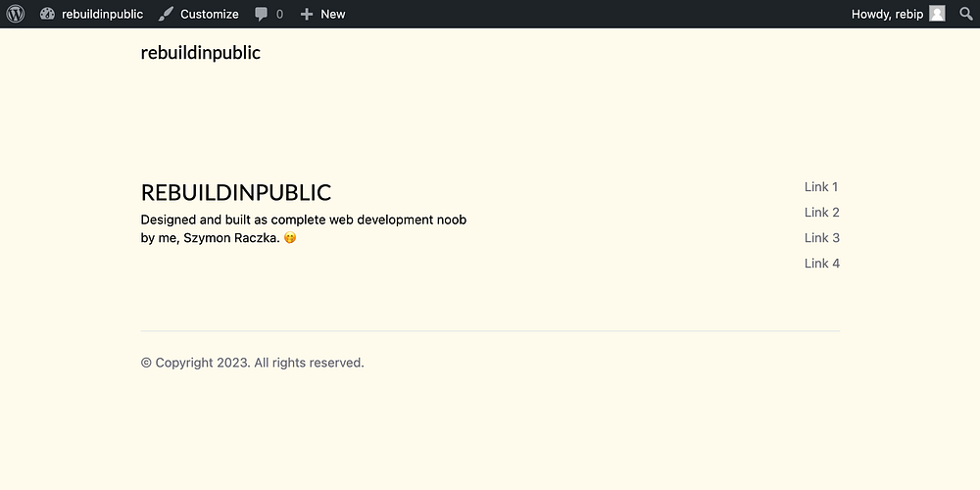Follow Link 1 in the footer
980x490 pixels.
pyautogui.click(x=821, y=186)
